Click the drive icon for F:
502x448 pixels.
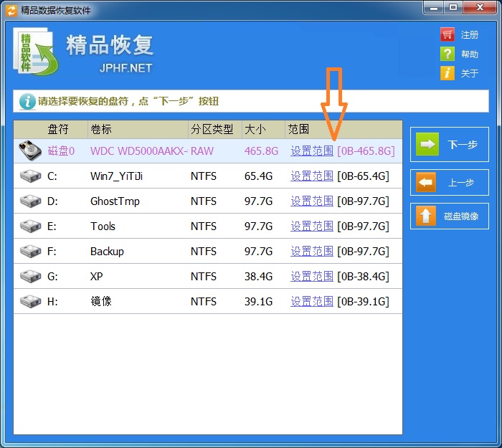click(x=30, y=251)
